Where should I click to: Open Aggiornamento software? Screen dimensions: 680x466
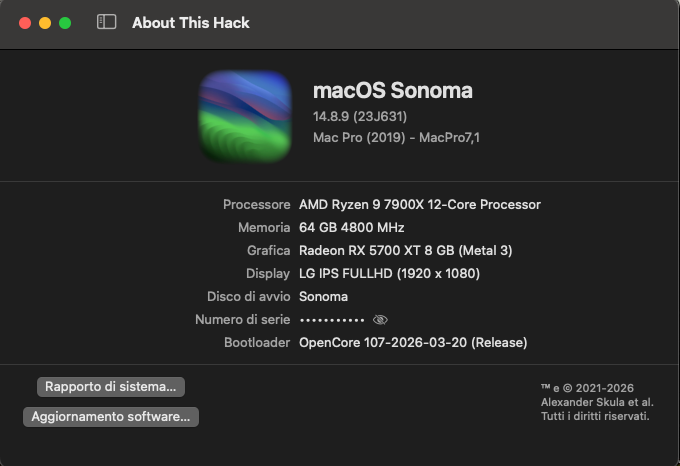(111, 417)
